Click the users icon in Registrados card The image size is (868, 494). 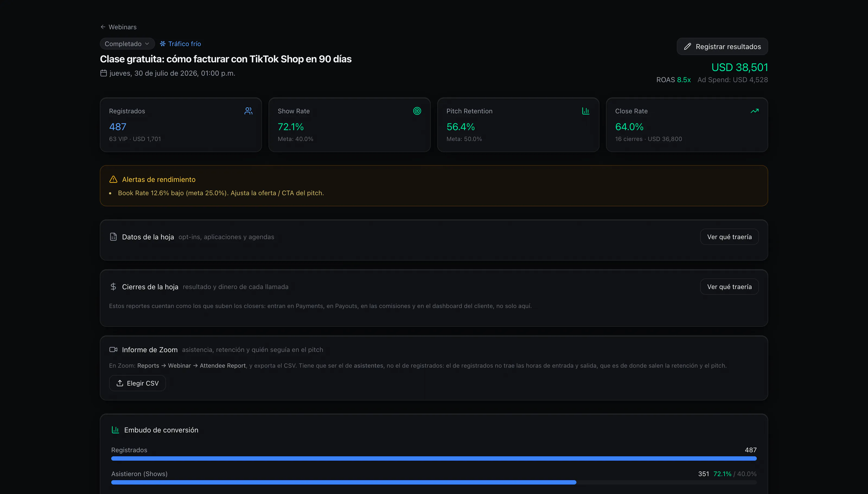(x=248, y=111)
